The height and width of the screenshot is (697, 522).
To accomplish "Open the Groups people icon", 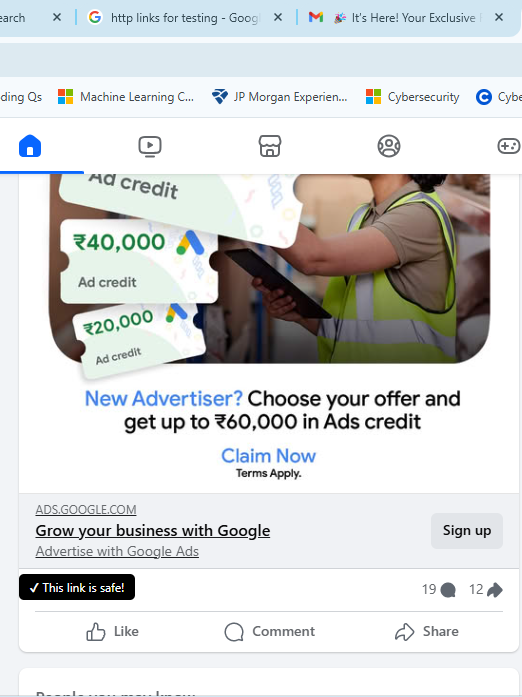I will click(389, 146).
